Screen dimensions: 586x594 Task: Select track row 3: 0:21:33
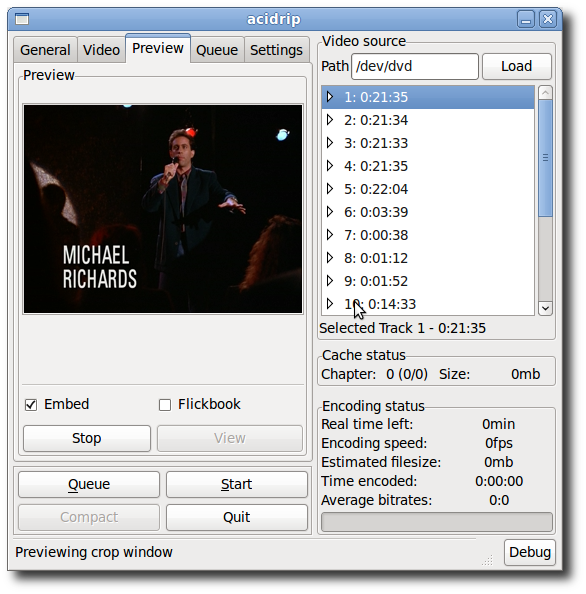pyautogui.click(x=428, y=143)
